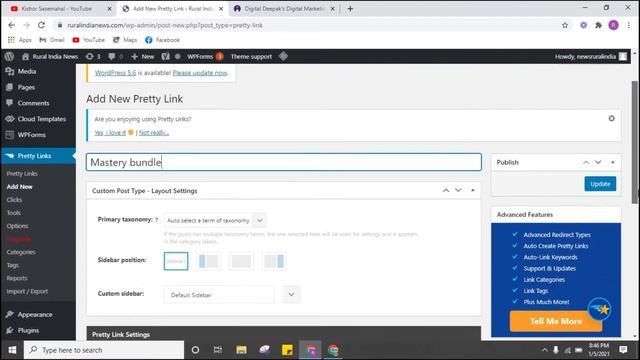Bookmark this page with the star icon
This screenshot has height=360, width=640.
pos(565,25)
